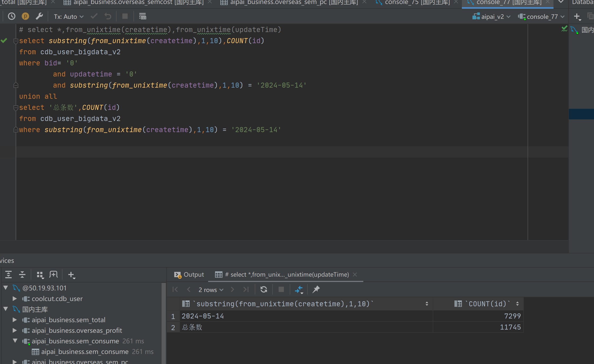
Task: Close the query result tab
Action: tap(355, 275)
